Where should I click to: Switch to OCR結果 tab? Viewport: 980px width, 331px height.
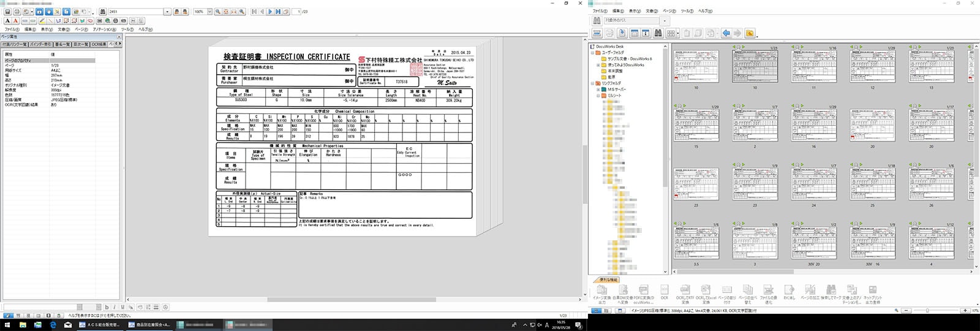(99, 44)
